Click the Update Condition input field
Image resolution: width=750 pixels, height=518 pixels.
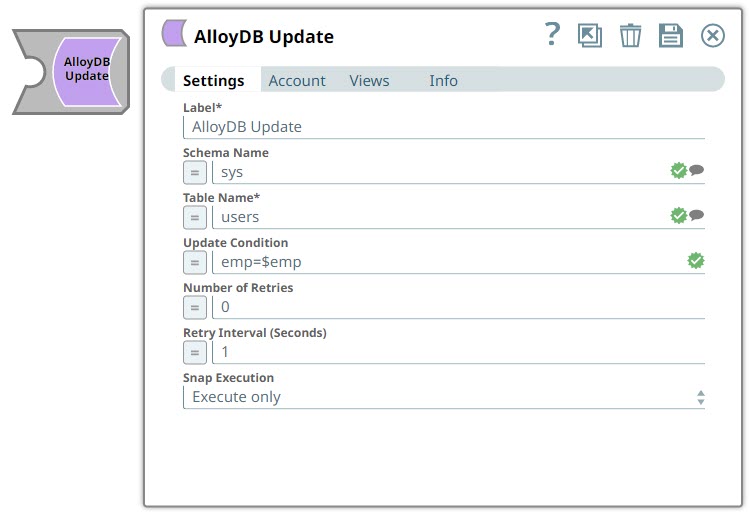point(445,262)
